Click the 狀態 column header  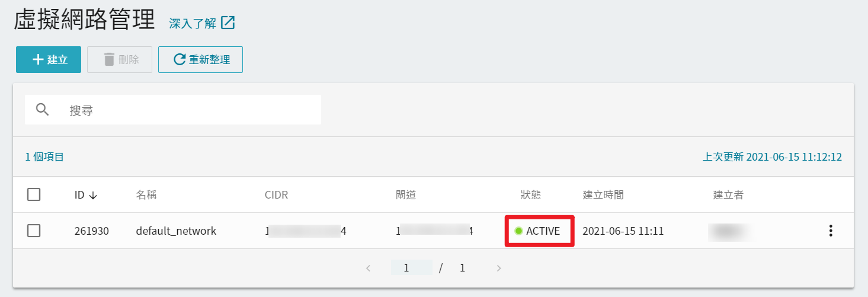click(531, 195)
